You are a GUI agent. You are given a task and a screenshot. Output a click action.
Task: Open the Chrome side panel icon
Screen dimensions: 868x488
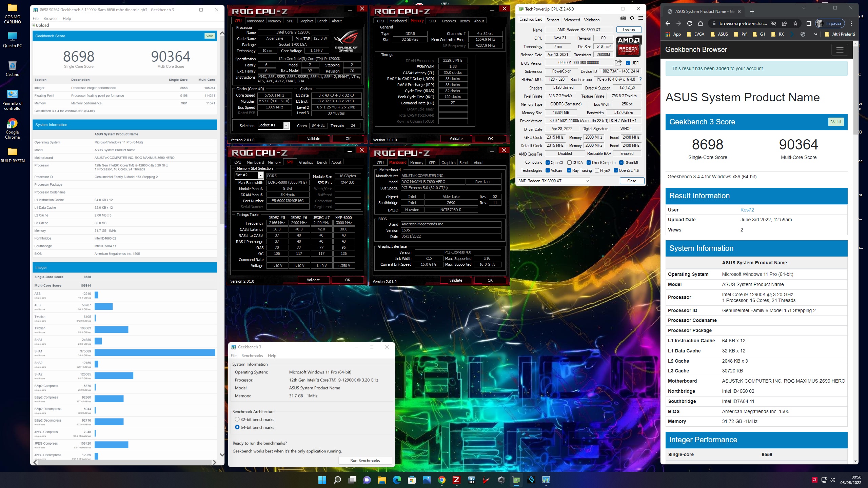point(809,23)
